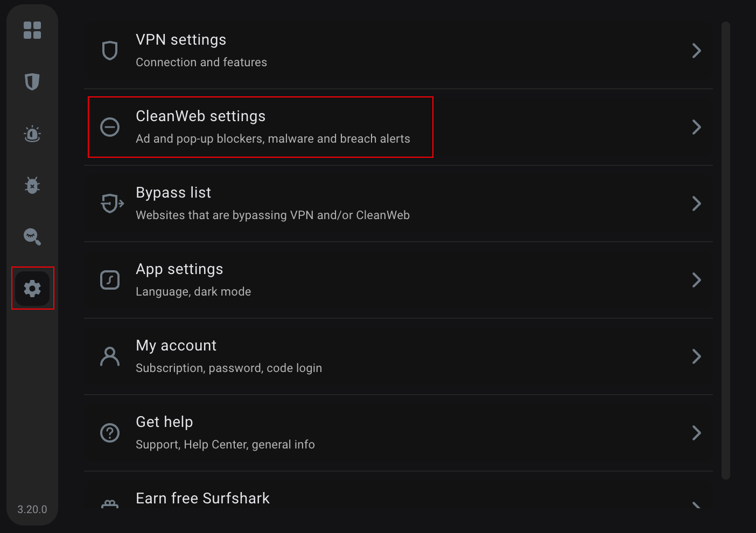756x533 pixels.
Task: Expand Get help via its chevron
Action: 696,433
